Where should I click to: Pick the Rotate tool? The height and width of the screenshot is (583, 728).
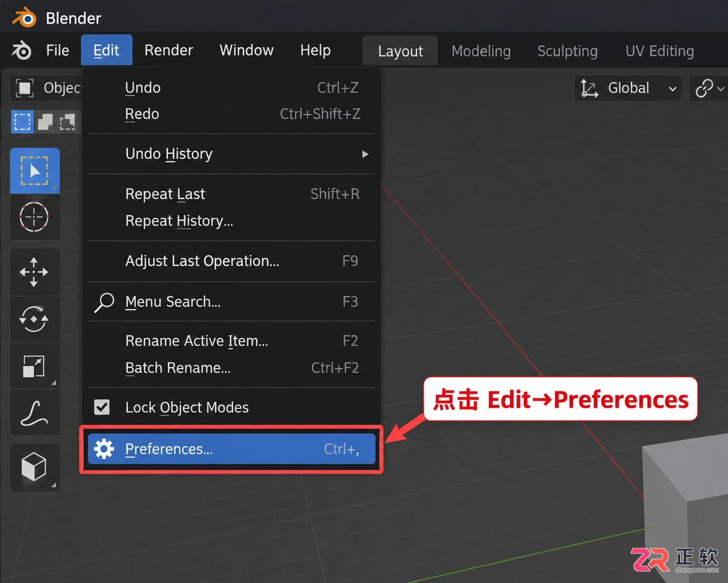pyautogui.click(x=35, y=319)
